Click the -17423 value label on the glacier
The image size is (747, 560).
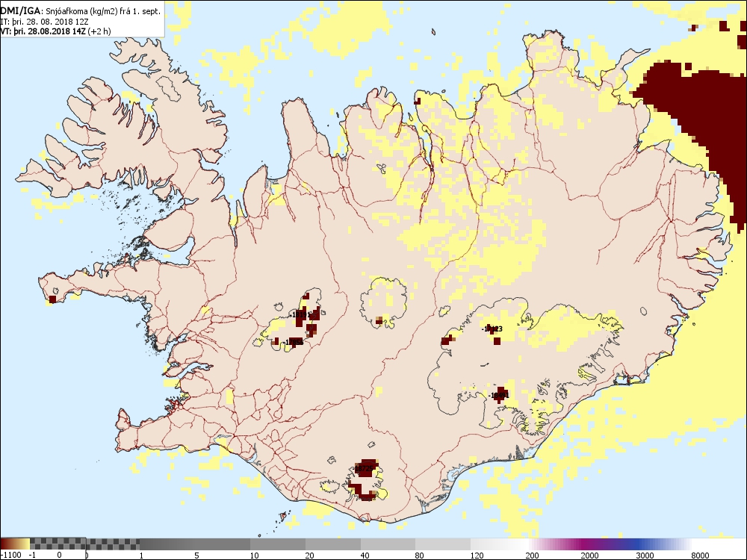click(492, 329)
